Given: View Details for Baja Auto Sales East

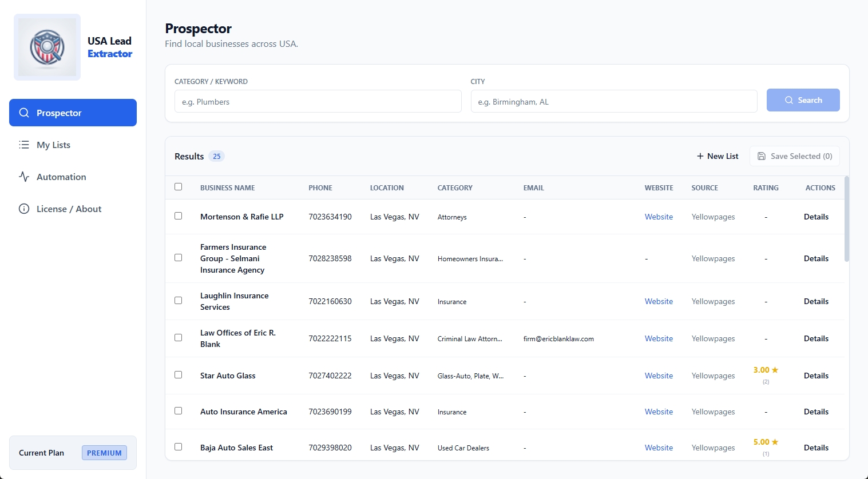Looking at the screenshot, I should (816, 448).
